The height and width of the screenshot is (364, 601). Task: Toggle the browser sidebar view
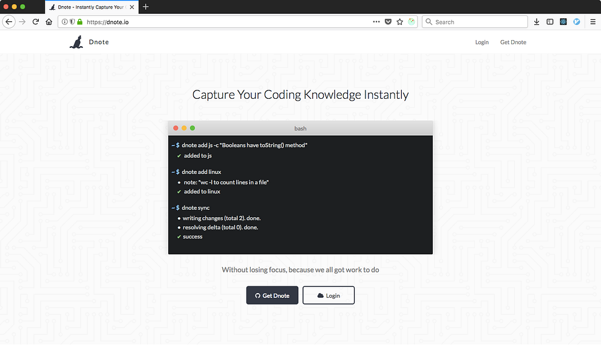550,22
